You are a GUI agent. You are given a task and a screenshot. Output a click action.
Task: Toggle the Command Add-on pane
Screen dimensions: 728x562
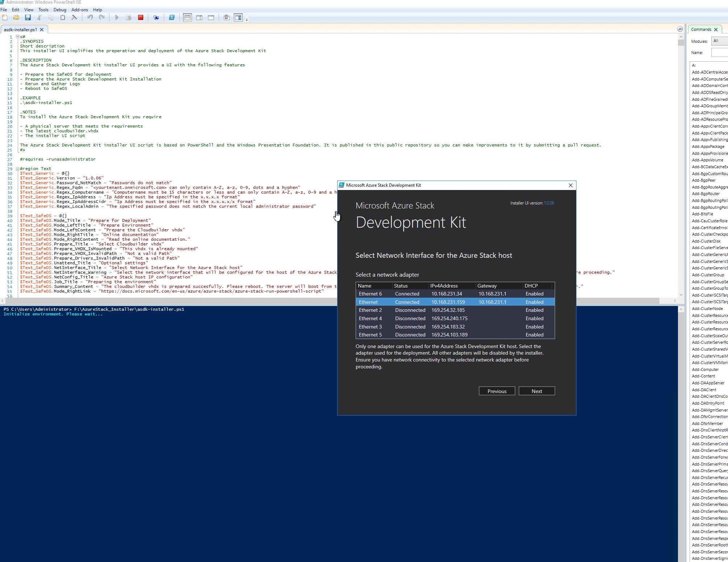(x=238, y=17)
